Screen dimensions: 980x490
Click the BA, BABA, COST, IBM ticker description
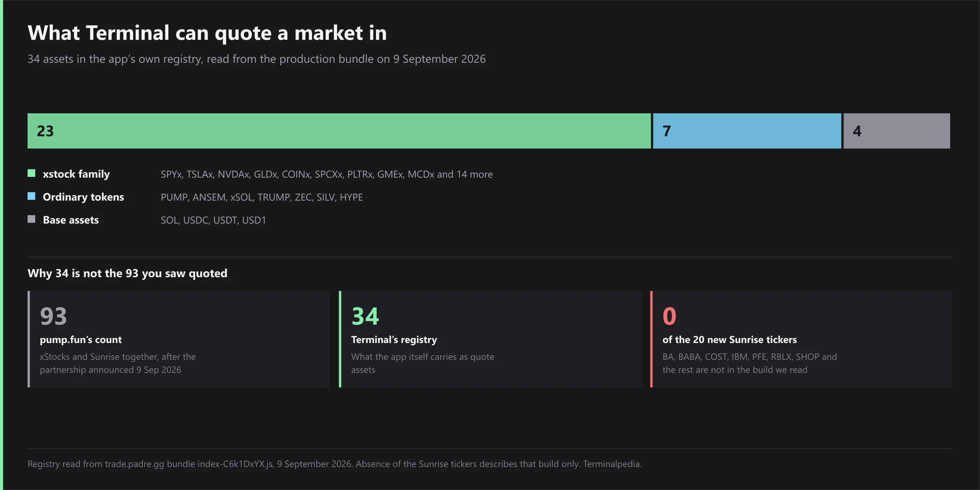(x=750, y=363)
